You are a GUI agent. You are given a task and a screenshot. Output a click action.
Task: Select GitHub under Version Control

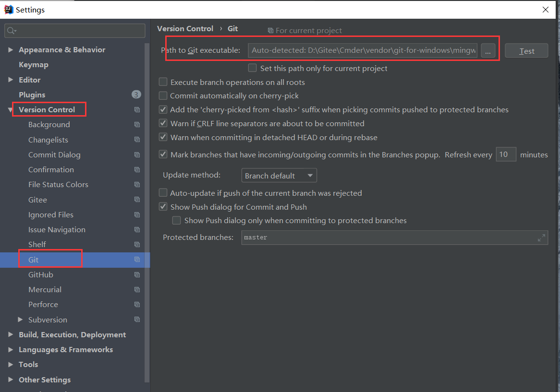[41, 274]
